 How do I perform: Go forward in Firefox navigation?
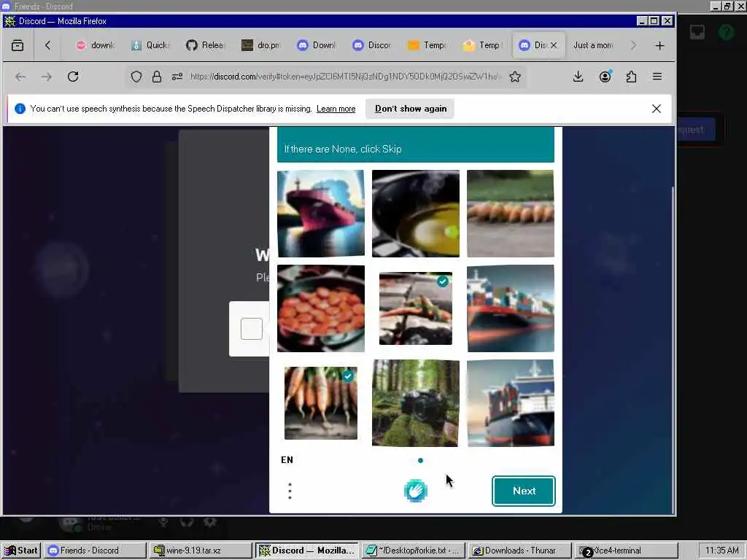(47, 77)
